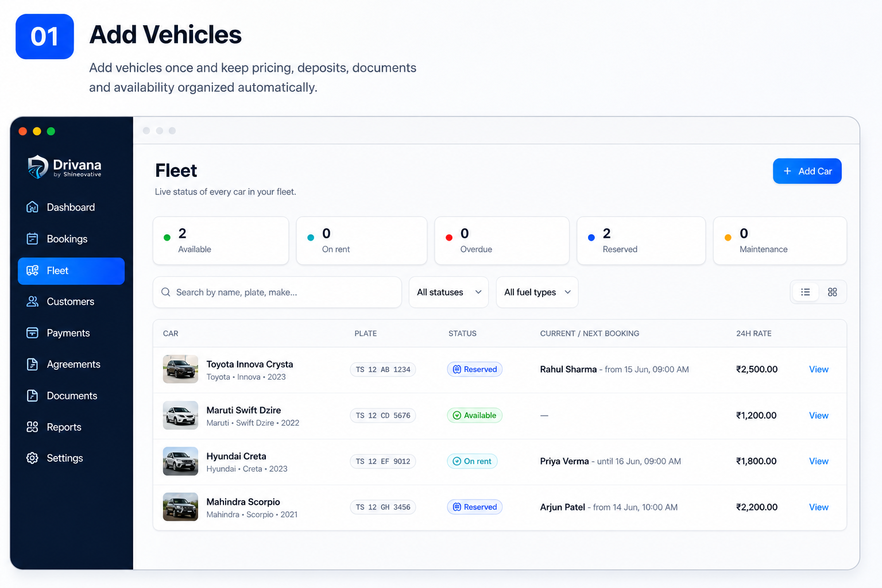882x588 pixels.
Task: Click Rahul Sharma booking entry
Action: click(614, 369)
